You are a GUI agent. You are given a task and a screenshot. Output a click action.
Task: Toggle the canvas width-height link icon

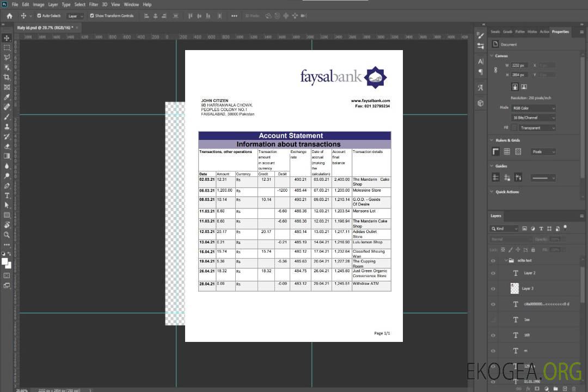pos(495,70)
